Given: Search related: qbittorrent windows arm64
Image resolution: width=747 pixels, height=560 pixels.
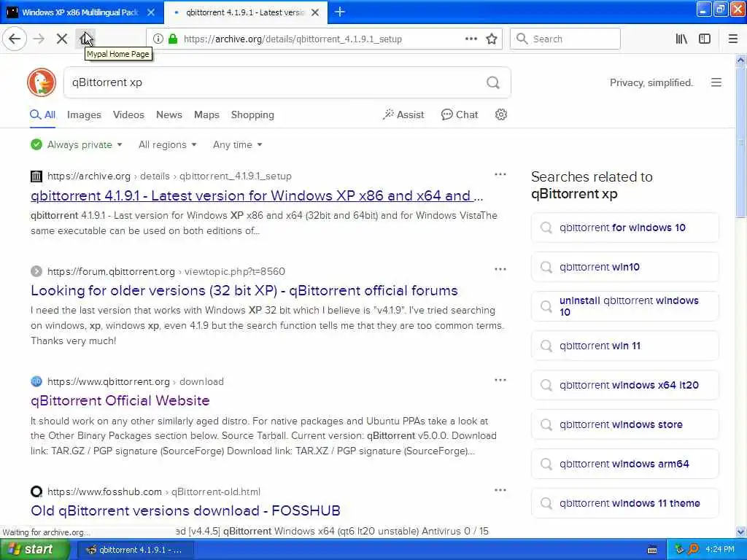Looking at the screenshot, I should [624, 464].
